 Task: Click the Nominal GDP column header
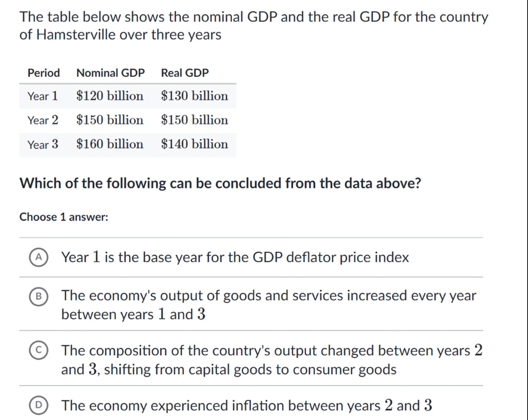tap(110, 73)
